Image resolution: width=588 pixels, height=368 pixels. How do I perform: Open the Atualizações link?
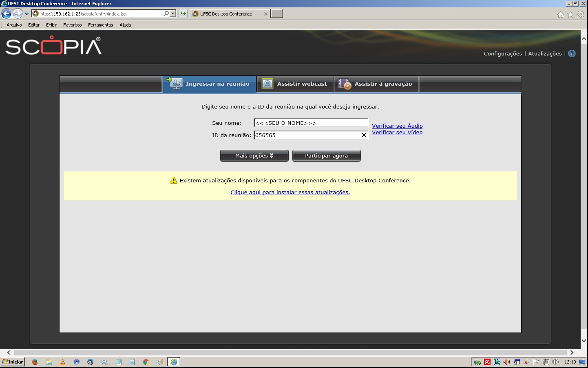545,53
